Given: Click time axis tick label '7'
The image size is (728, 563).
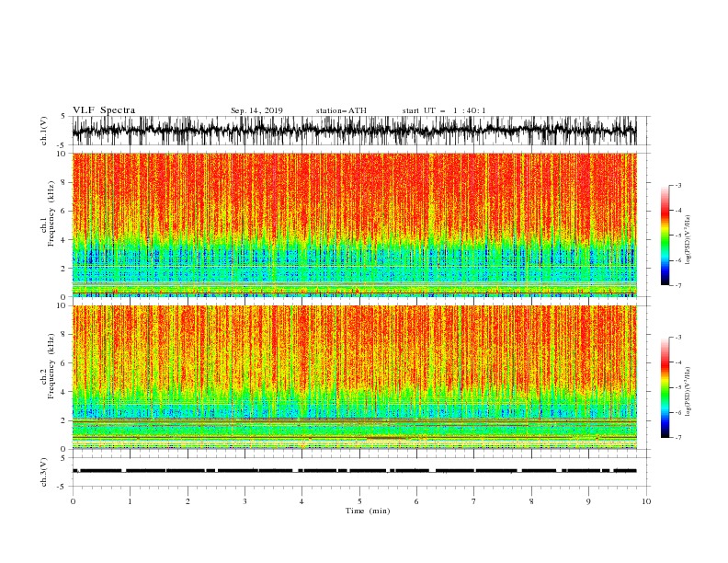Looking at the screenshot, I should (474, 501).
